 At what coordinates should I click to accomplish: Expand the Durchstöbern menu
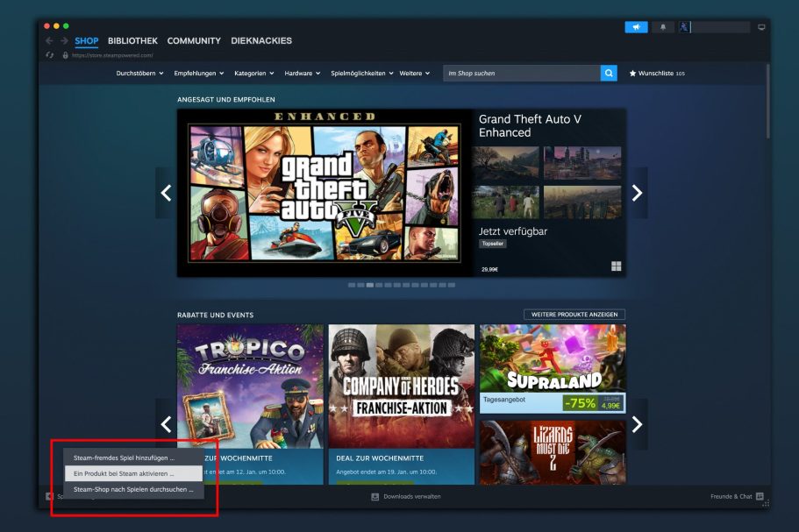139,74
